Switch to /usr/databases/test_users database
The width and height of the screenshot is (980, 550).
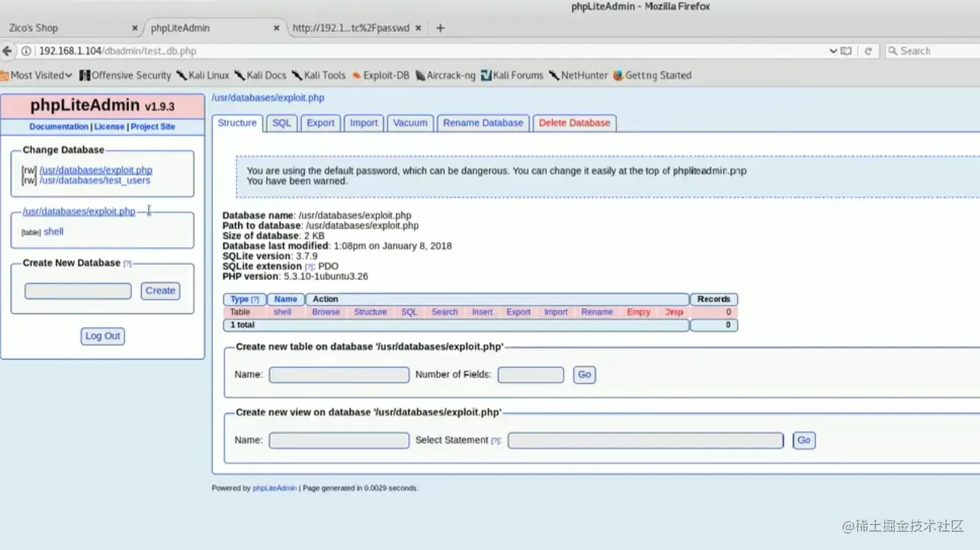(x=95, y=181)
